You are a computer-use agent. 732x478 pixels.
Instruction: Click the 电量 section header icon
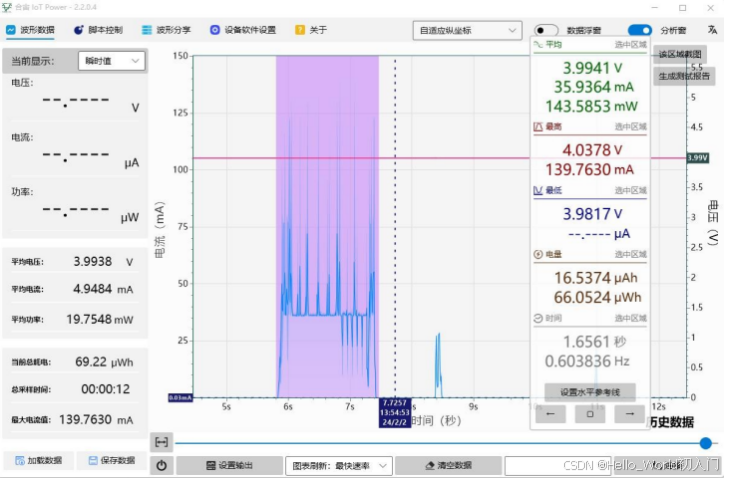point(538,254)
